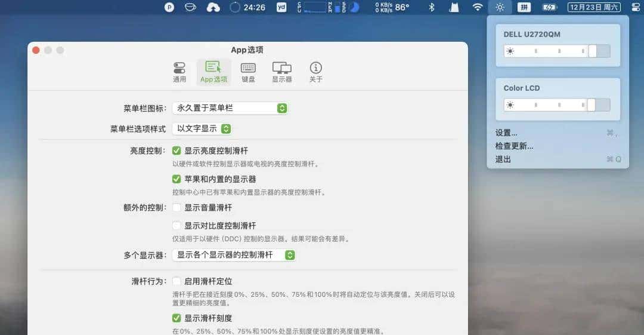Open the 菜单栏选项样式 dropdown 以文字显示
The image size is (644, 335).
click(x=202, y=129)
